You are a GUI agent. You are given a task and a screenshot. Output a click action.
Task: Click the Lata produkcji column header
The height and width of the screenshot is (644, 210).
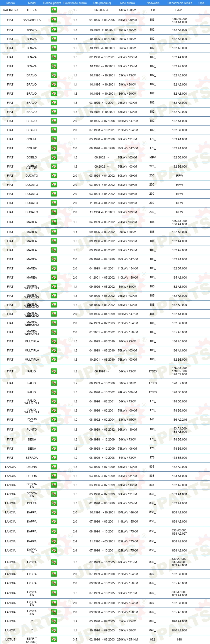[102, 3]
